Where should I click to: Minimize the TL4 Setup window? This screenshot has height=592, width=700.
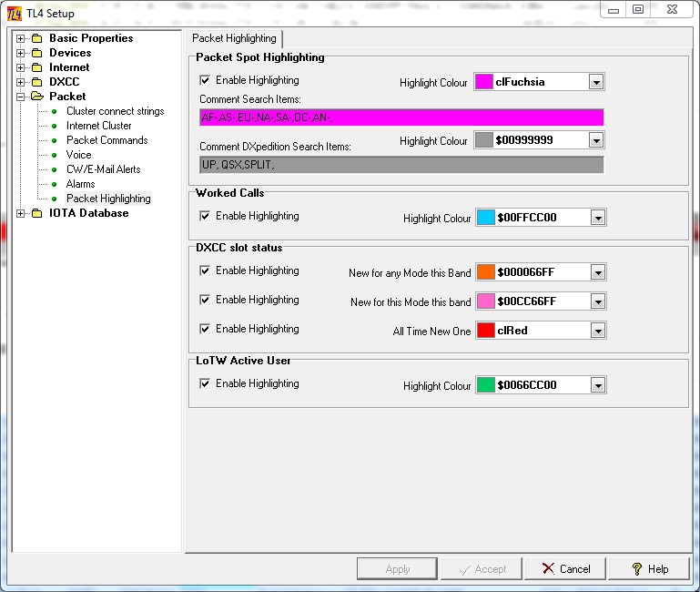614,10
